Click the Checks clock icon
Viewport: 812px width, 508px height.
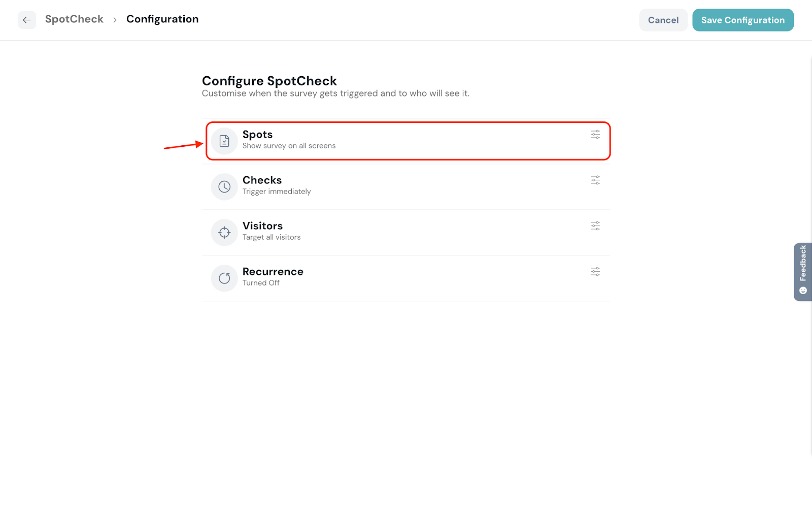(224, 187)
